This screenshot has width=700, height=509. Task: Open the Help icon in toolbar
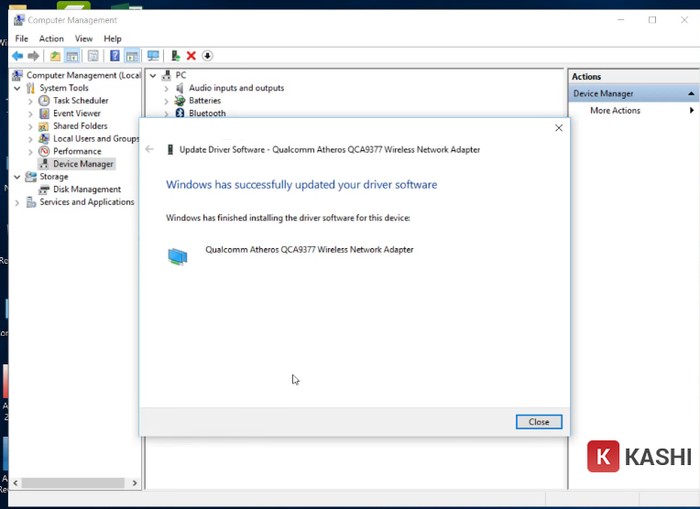click(115, 56)
